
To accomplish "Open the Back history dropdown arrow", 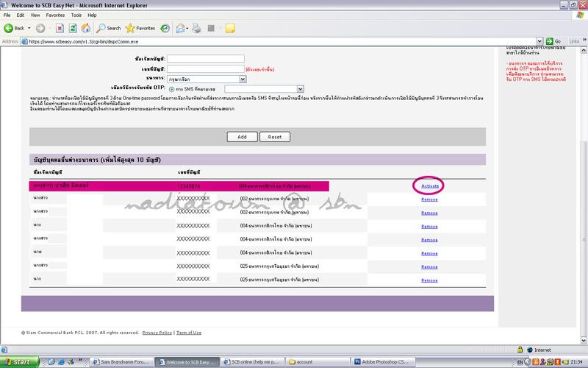I will coord(29,28).
